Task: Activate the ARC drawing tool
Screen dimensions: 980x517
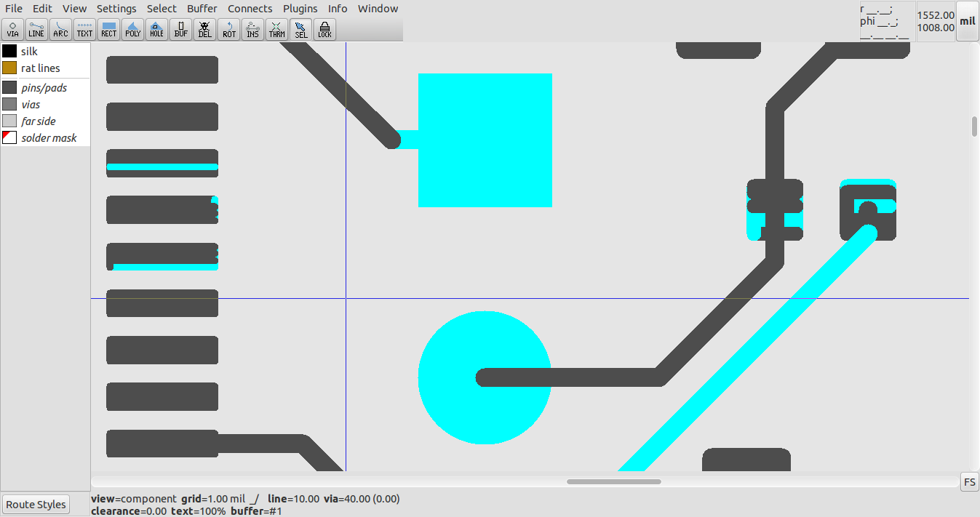Action: coord(60,29)
